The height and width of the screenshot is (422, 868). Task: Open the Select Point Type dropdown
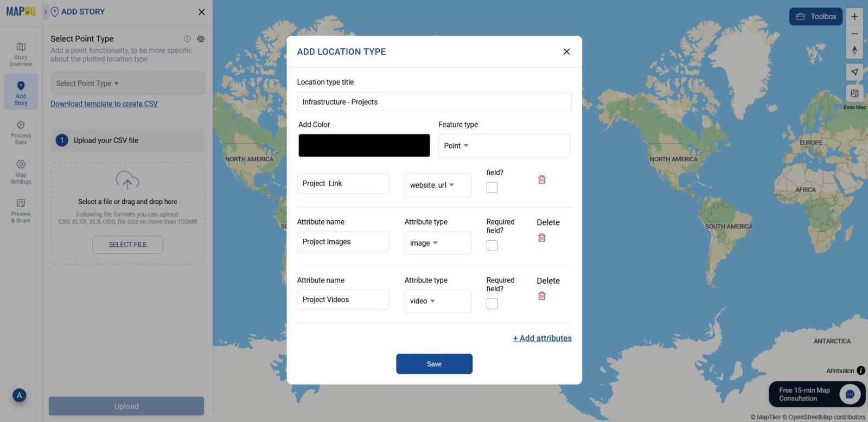point(126,83)
